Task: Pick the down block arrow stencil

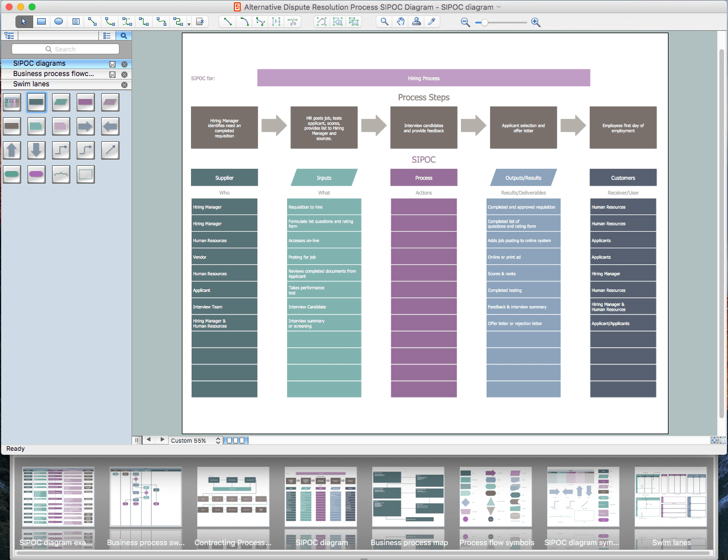Action: [x=37, y=150]
